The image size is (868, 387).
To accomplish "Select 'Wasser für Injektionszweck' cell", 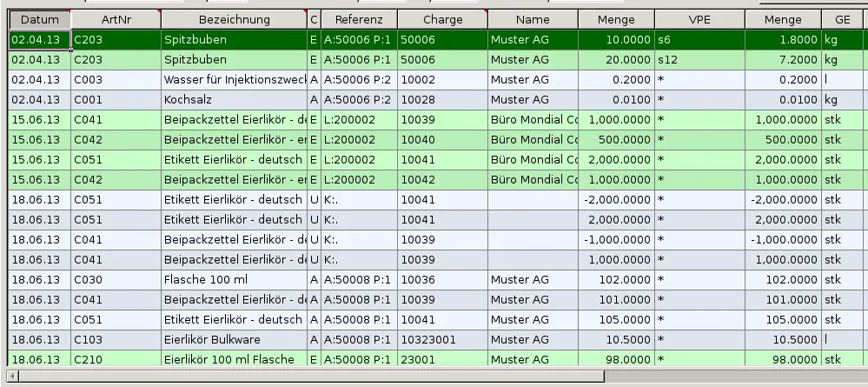I will [x=235, y=80].
